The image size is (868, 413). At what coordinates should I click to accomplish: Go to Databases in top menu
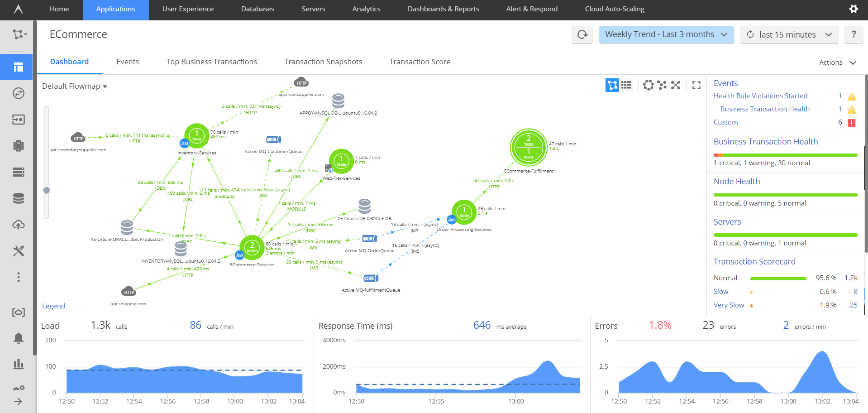pyautogui.click(x=258, y=9)
